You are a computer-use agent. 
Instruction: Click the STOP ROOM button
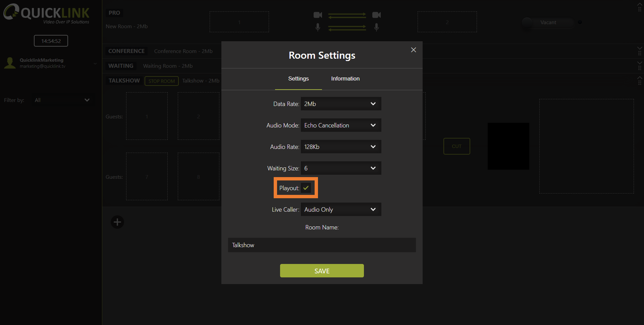coord(161,81)
